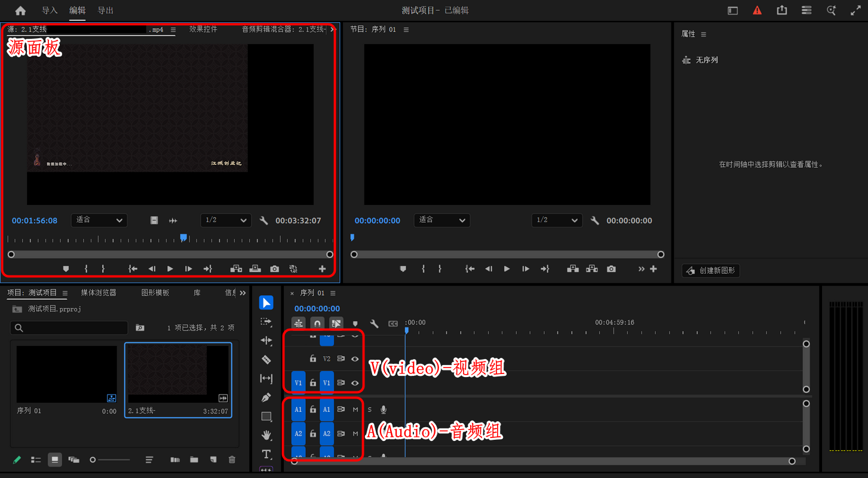This screenshot has width=868, height=478.
Task: Open Source monitor wrench settings
Action: 264,220
